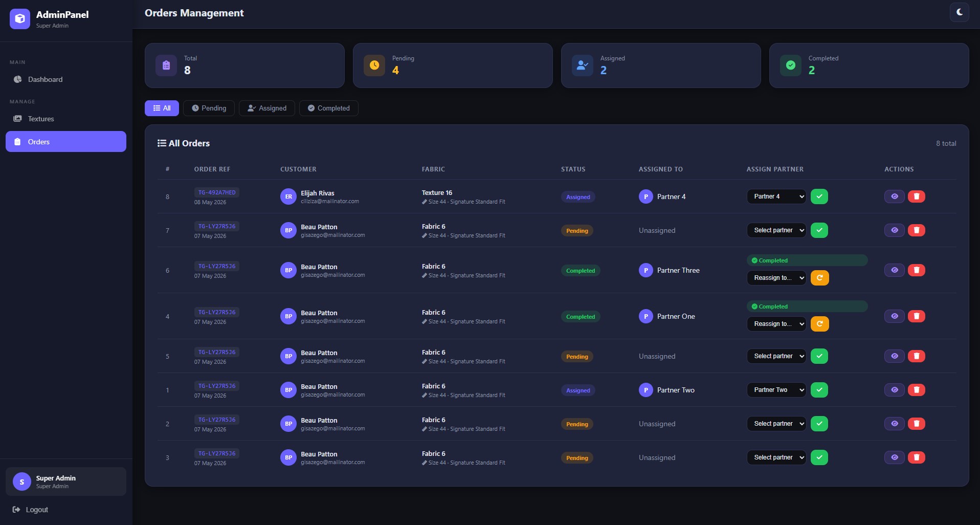980x525 pixels.
Task: Click the Assigned status badge on order 8
Action: tap(578, 197)
